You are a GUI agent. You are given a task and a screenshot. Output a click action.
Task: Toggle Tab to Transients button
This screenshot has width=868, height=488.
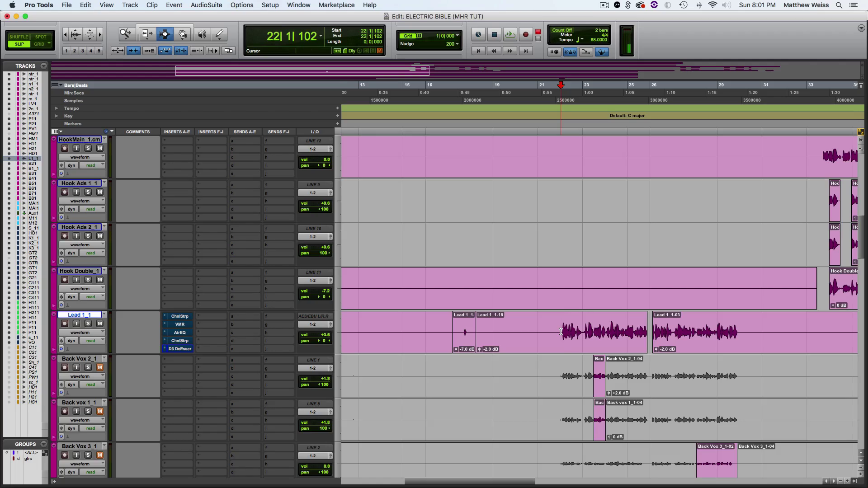[133, 51]
